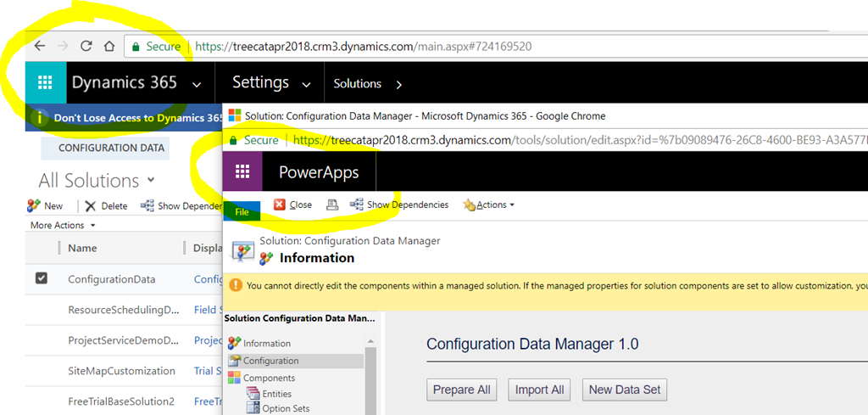Click the New Data Set button
868x415 pixels.
tap(625, 390)
